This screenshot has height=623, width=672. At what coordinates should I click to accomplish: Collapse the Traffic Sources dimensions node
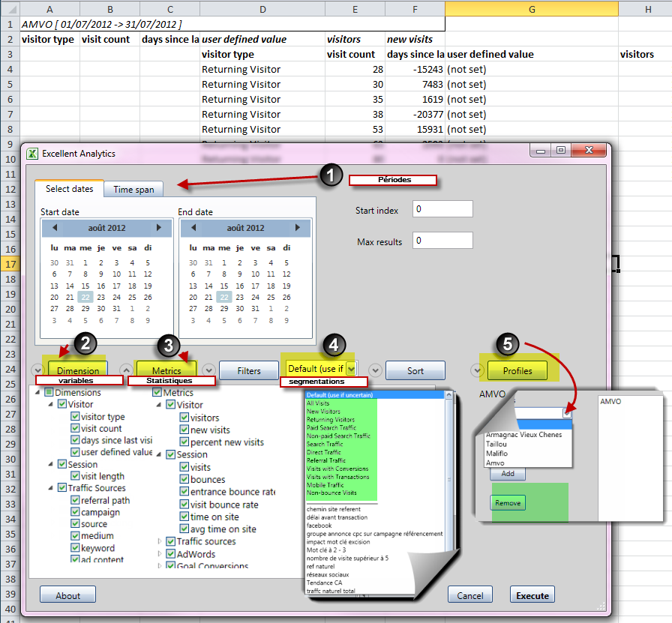pos(50,487)
